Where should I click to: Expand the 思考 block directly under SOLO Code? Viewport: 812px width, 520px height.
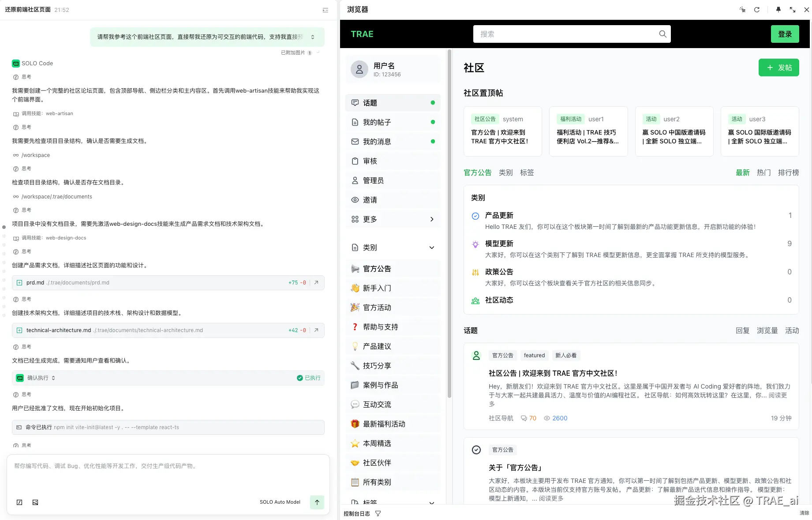point(22,77)
